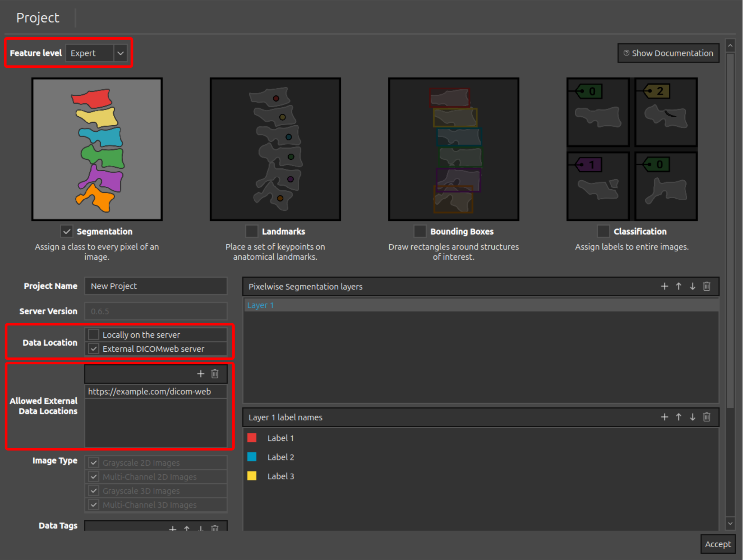Enable the Bounding Boxes annotation type
This screenshot has width=743, height=560.
point(420,231)
